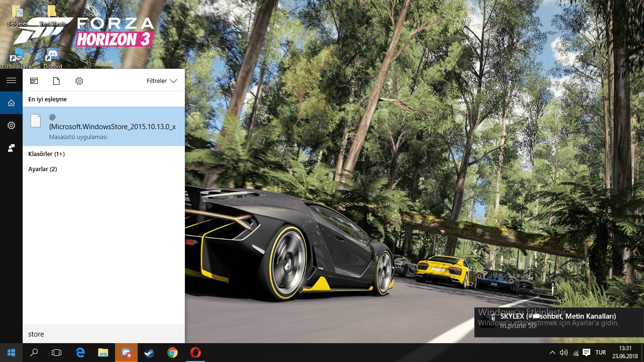This screenshot has width=644, height=362.
Task: Filter search results by apps
Action: tap(34, 81)
